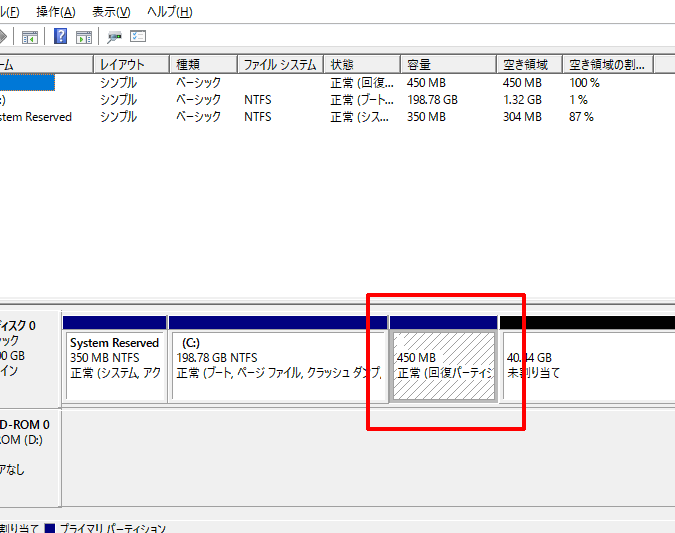
Task: Click the CD-ROM 0 drive label
Action: pyautogui.click(x=25, y=425)
